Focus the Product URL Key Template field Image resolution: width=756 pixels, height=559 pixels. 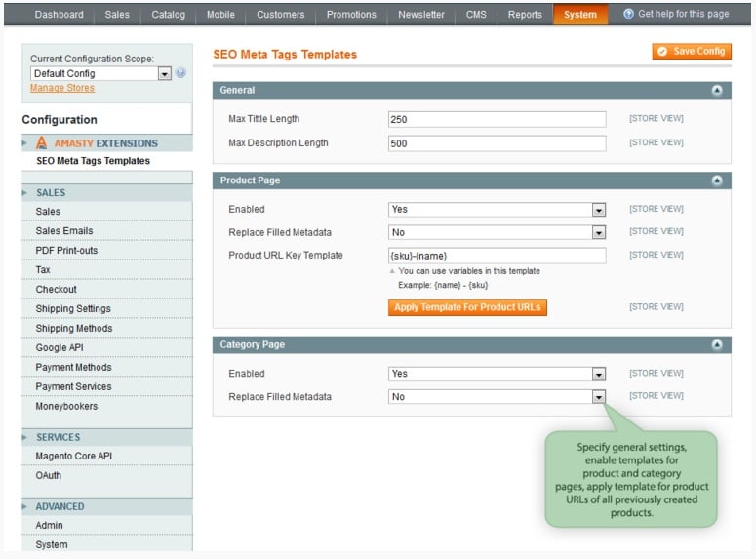click(x=497, y=256)
